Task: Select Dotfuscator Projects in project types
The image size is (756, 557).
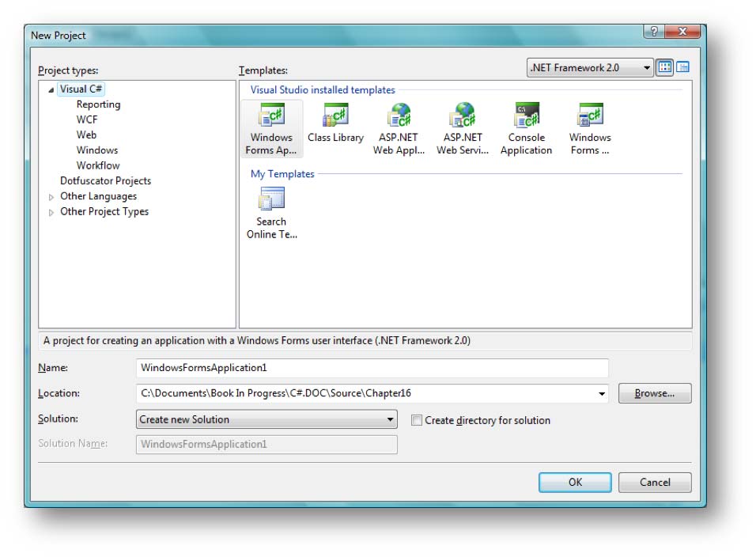Action: point(105,181)
